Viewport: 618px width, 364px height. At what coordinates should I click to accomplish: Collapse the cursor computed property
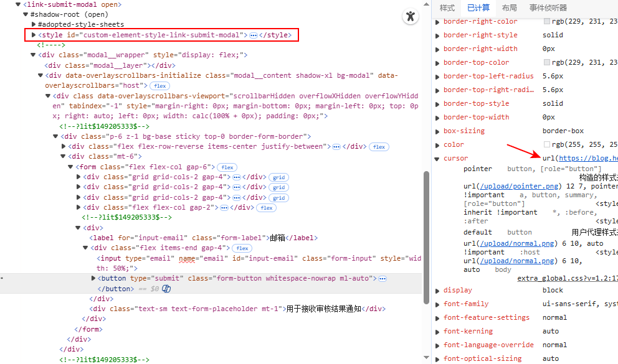point(437,159)
